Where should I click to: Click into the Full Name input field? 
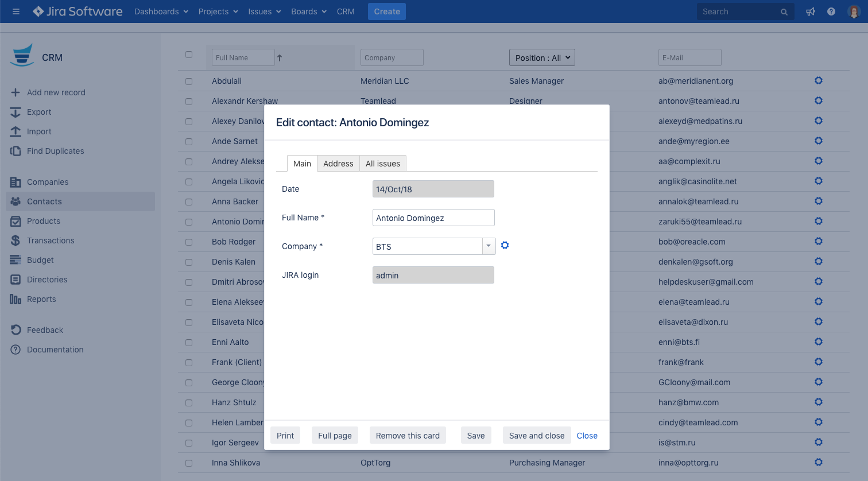433,218
